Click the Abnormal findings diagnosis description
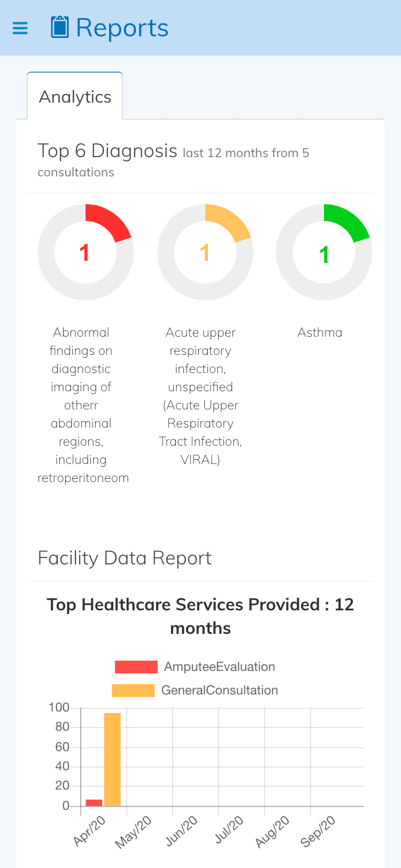Screen dimensions: 401x868 [x=82, y=405]
